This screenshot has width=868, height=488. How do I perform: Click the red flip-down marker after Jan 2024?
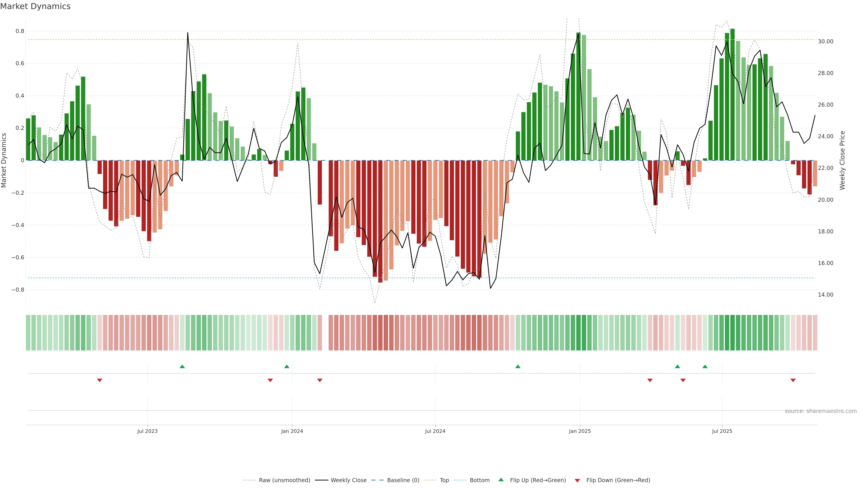[320, 380]
